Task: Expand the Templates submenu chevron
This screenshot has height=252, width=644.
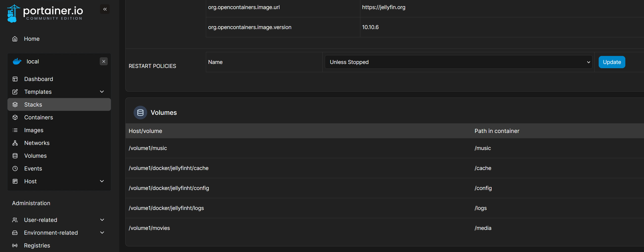Action: point(102,92)
